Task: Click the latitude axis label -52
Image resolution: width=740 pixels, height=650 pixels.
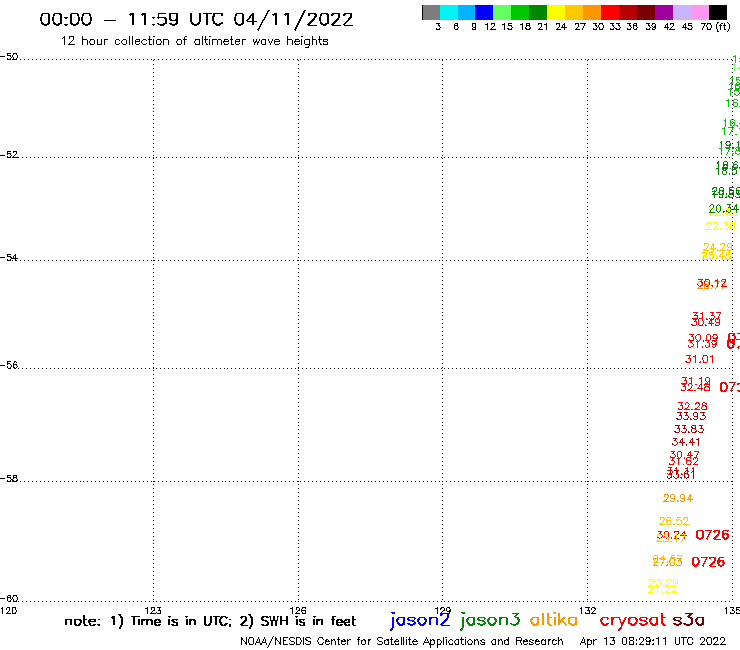Action: [9, 155]
